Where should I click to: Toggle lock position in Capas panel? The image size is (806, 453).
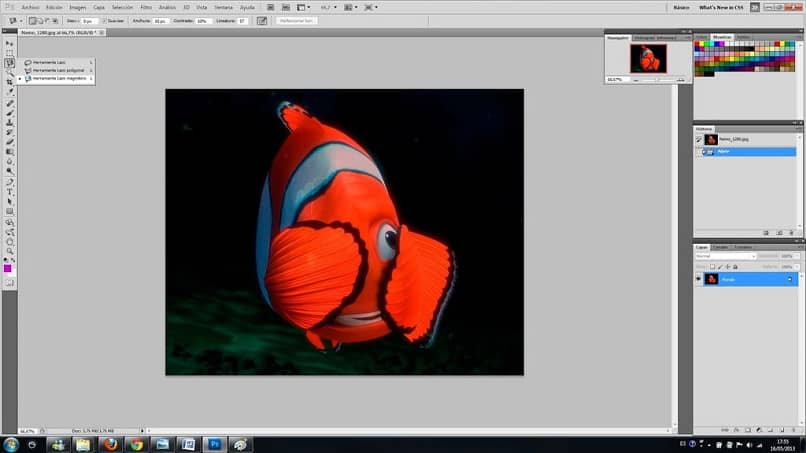point(728,267)
